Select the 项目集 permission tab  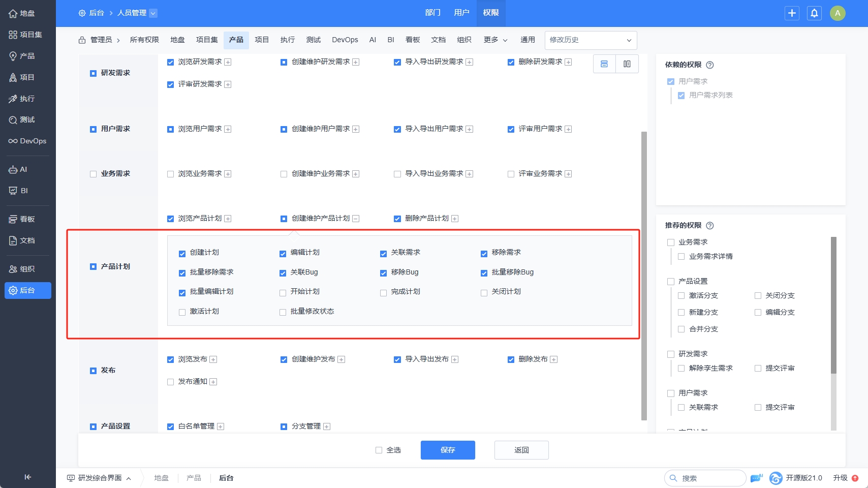click(x=207, y=40)
